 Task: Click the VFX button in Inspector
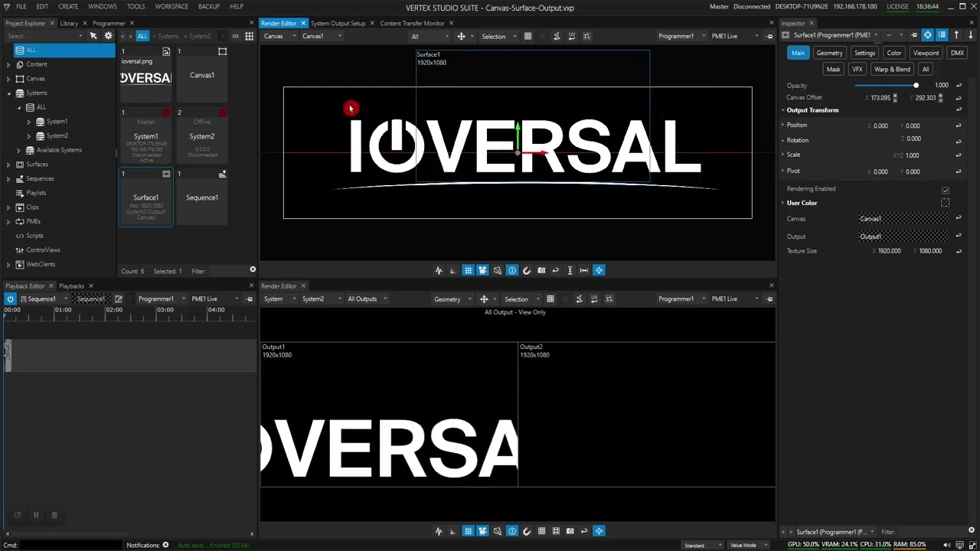point(857,69)
